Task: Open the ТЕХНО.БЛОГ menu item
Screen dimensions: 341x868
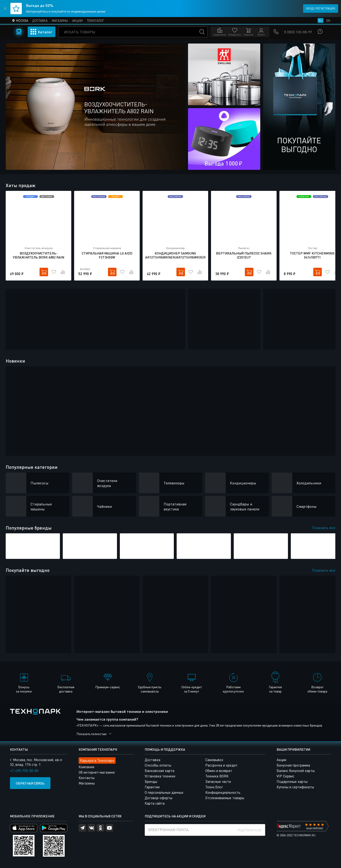Action: (95, 21)
